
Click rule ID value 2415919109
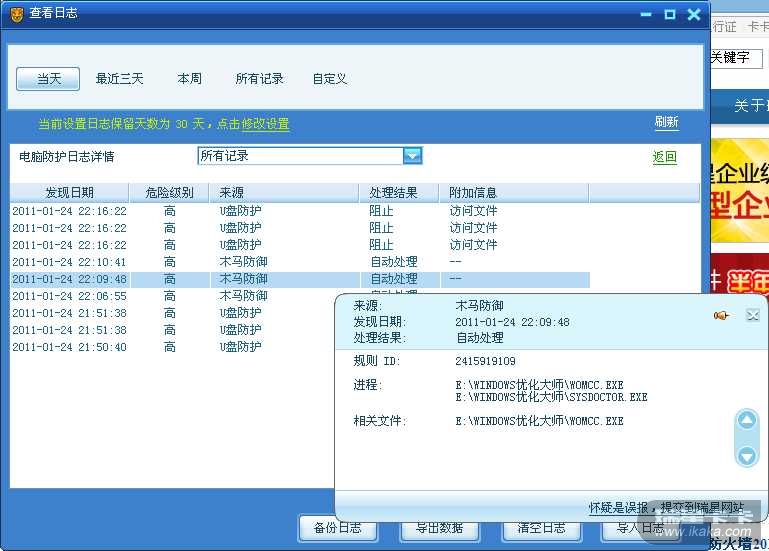485,361
